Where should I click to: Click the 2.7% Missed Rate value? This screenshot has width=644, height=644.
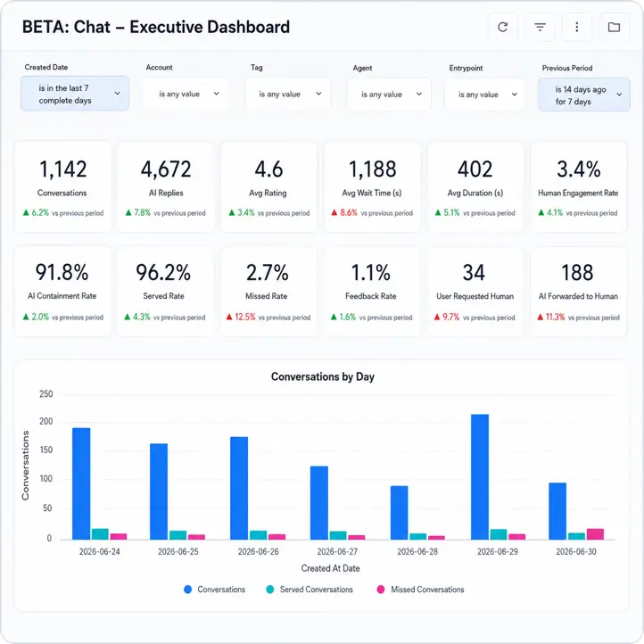coord(268,273)
